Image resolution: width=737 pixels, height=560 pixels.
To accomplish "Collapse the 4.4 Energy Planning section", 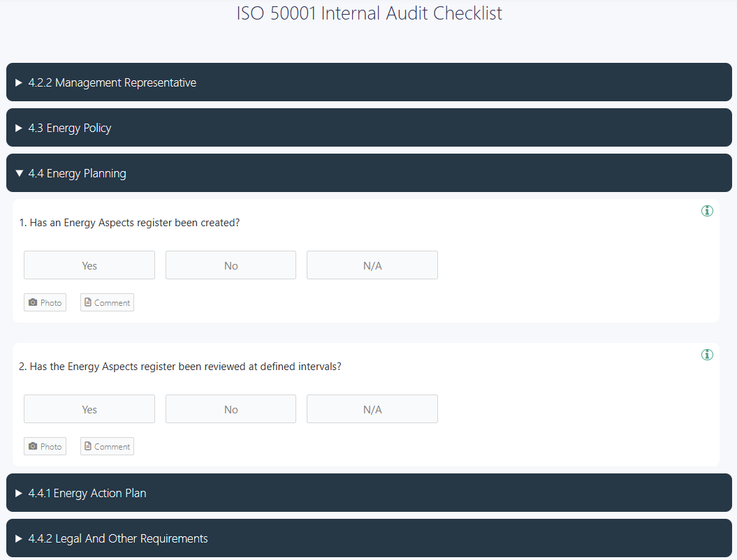I will pos(369,173).
